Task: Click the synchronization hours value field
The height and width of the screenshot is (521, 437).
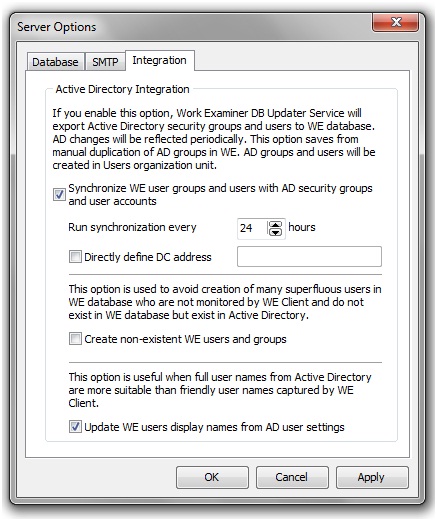Action: (252, 228)
